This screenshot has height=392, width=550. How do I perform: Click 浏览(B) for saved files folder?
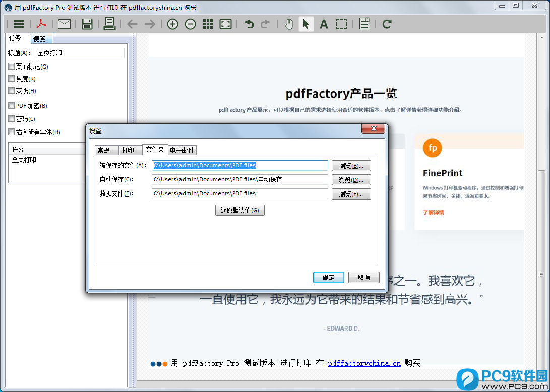[351, 166]
